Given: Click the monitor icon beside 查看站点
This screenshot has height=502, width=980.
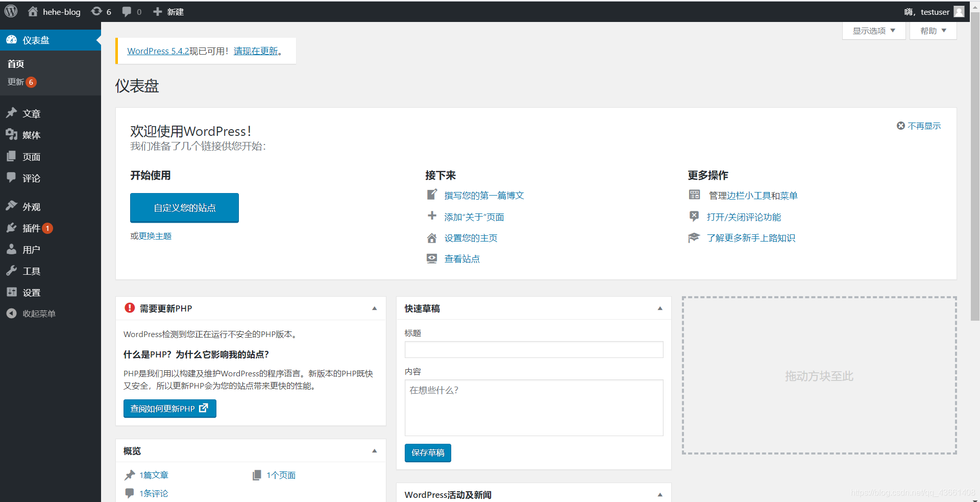Looking at the screenshot, I should click(432, 258).
